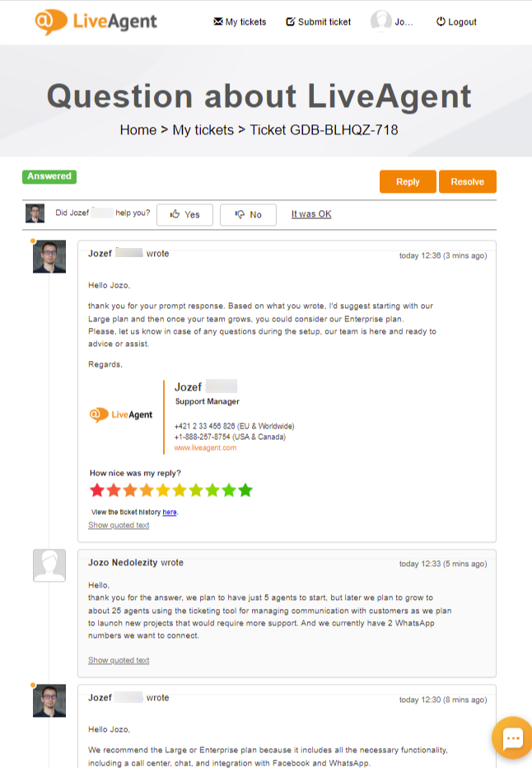
Task: Click Jozo Nedolezity's blank avatar thumbnail
Action: (49, 565)
